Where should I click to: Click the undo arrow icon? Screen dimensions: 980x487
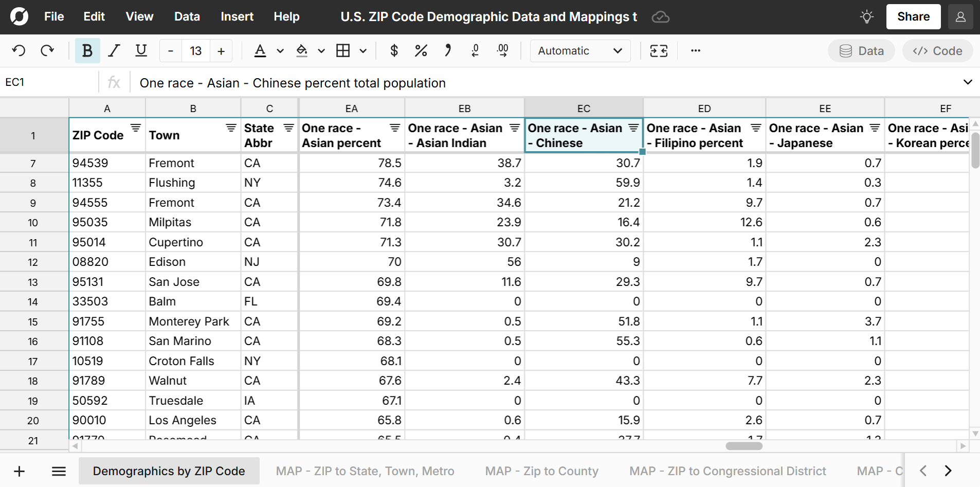coord(19,50)
